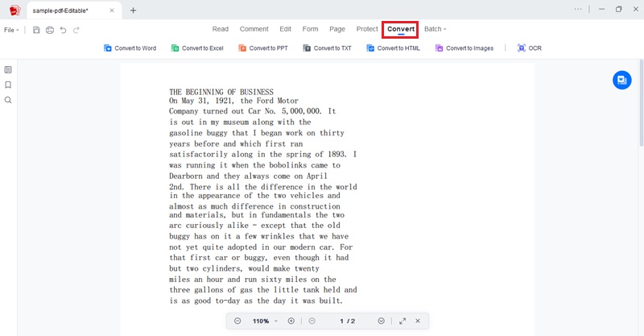The height and width of the screenshot is (336, 644).
Task: Open the 110% zoom level dropdown
Action: [266, 321]
